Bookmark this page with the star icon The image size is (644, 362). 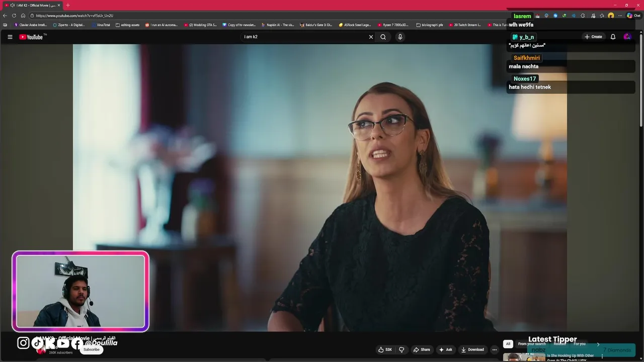pyautogui.click(x=602, y=16)
